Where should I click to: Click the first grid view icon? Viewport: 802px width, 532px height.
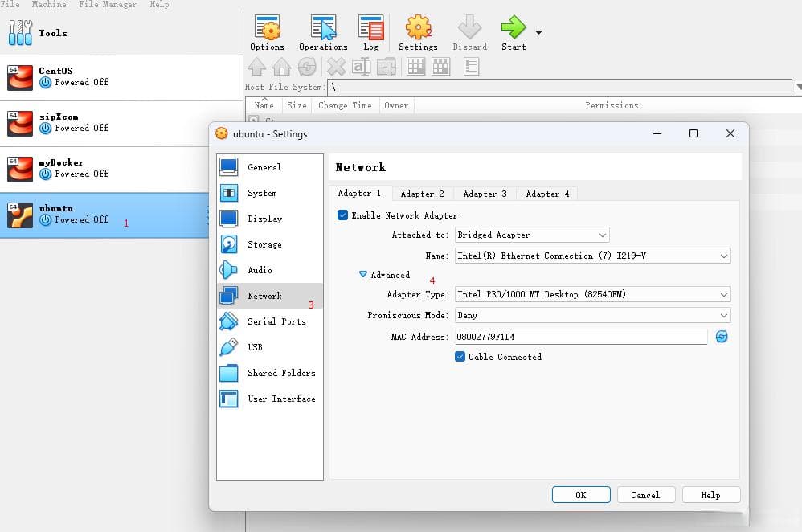point(415,67)
